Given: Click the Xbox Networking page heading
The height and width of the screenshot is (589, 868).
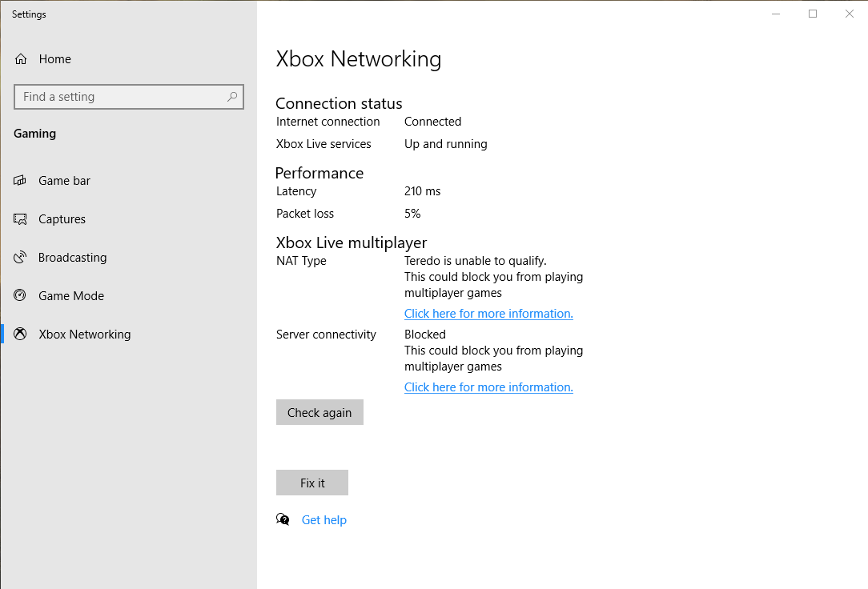Looking at the screenshot, I should click(359, 59).
